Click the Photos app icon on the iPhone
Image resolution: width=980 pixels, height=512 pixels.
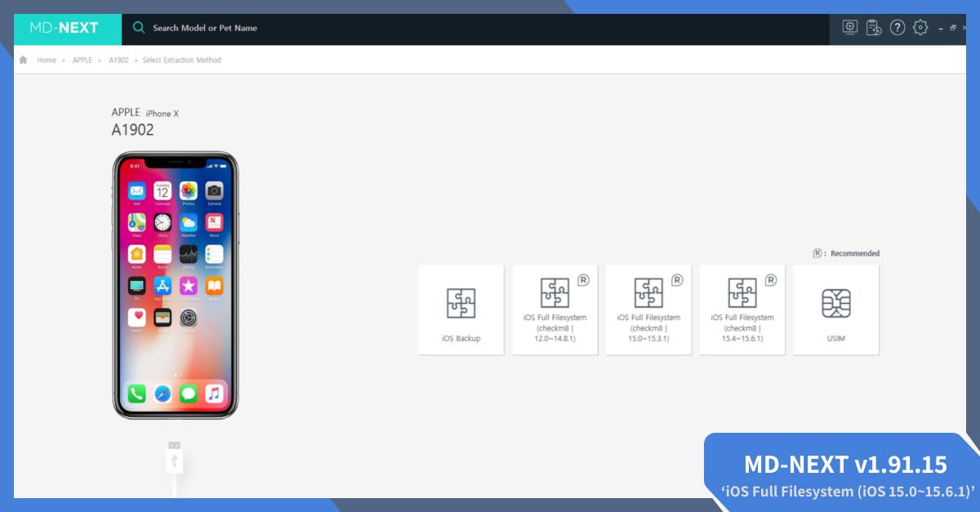coord(189,190)
